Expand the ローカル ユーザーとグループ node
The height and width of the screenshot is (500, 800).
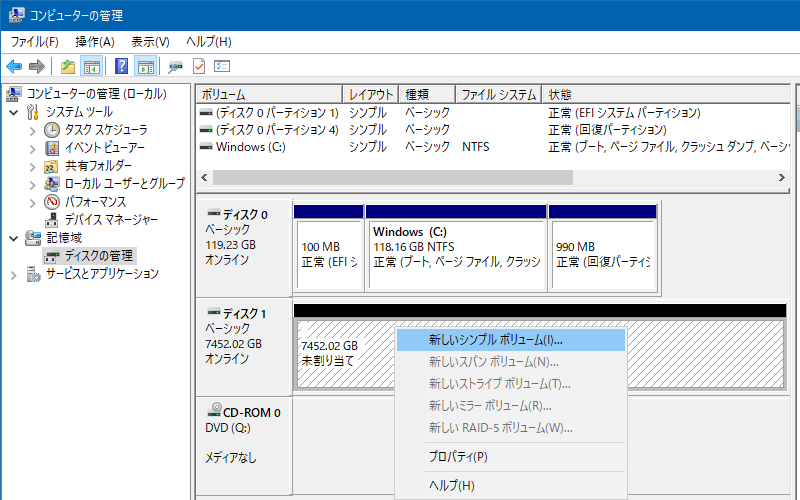[x=33, y=185]
